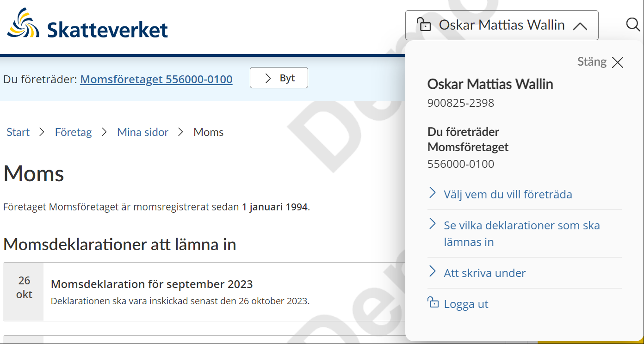Image resolution: width=644 pixels, height=344 pixels.
Task: Click chevron before Att skriva under
Action: click(433, 271)
